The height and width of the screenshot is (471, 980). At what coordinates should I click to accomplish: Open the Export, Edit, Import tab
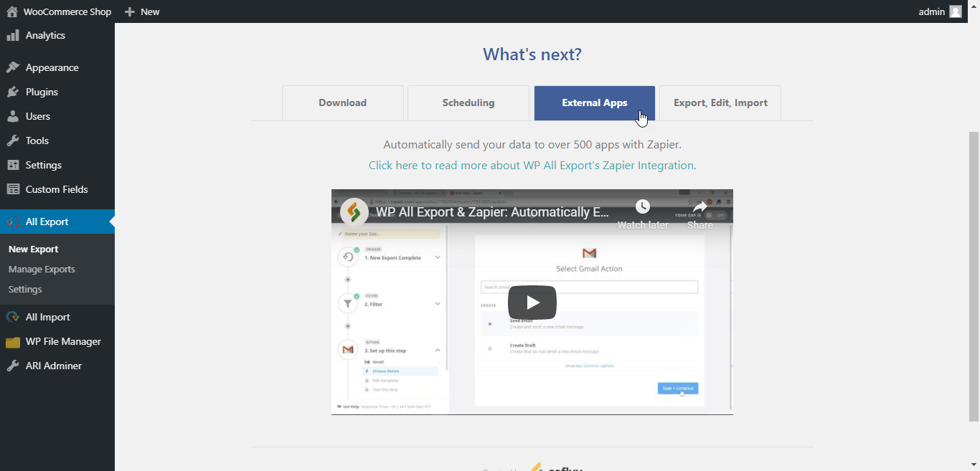point(720,103)
